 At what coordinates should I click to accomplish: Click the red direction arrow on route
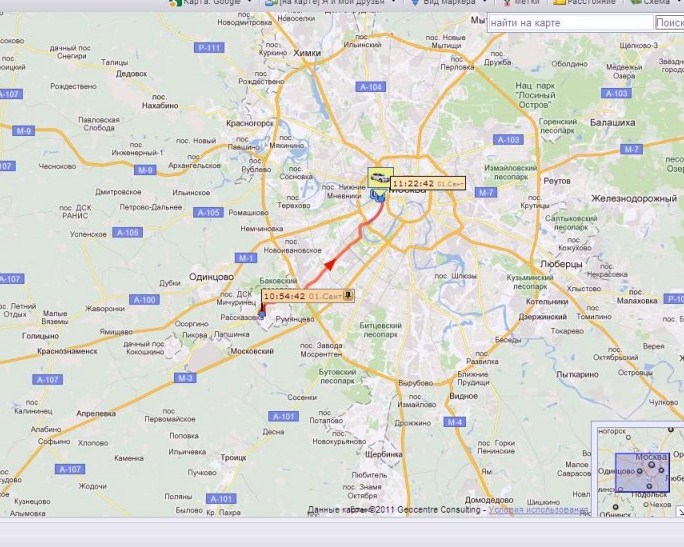[x=330, y=264]
